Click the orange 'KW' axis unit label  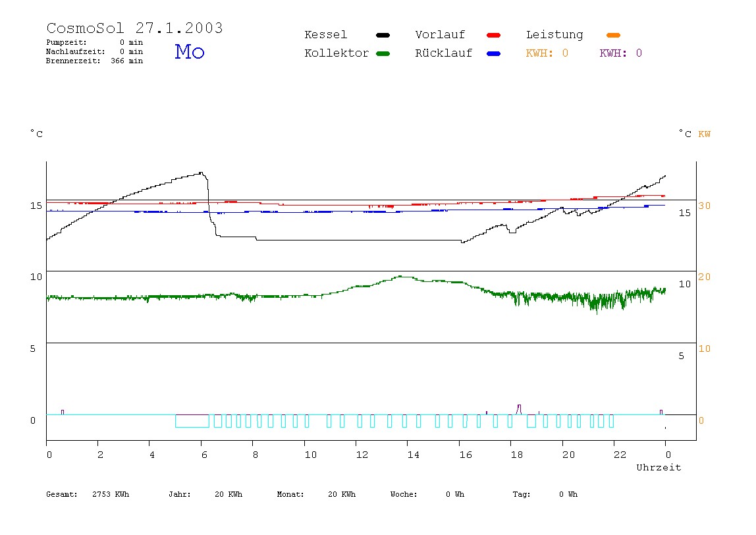[705, 134]
